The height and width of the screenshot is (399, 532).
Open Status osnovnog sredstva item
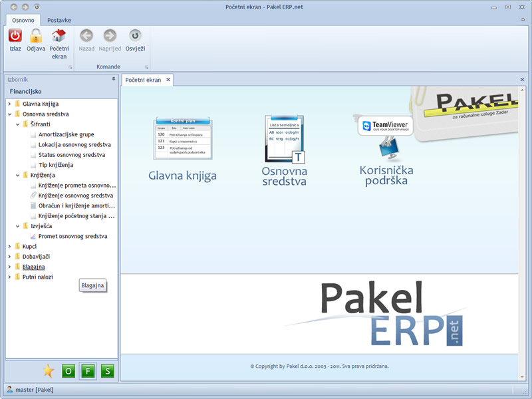[72, 155]
